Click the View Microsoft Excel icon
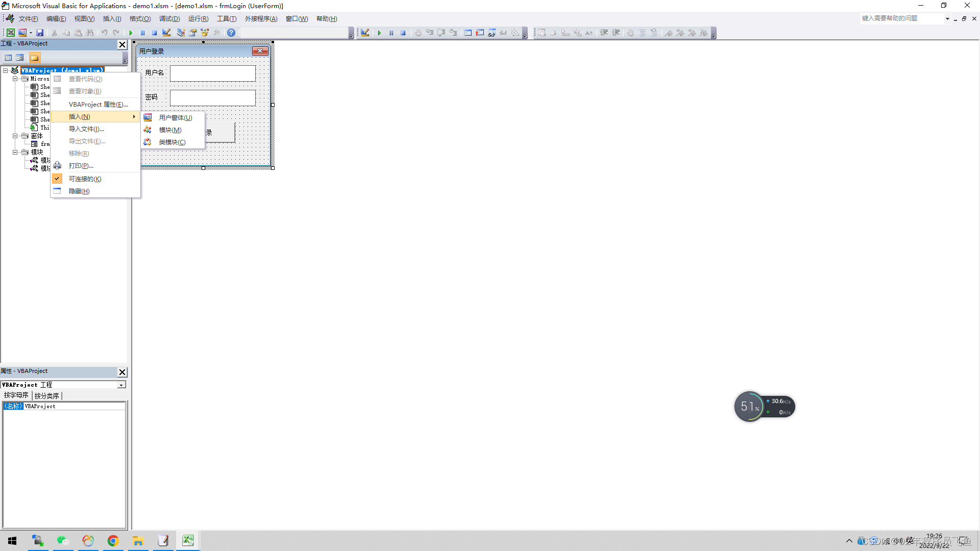The height and width of the screenshot is (551, 980). (10, 33)
